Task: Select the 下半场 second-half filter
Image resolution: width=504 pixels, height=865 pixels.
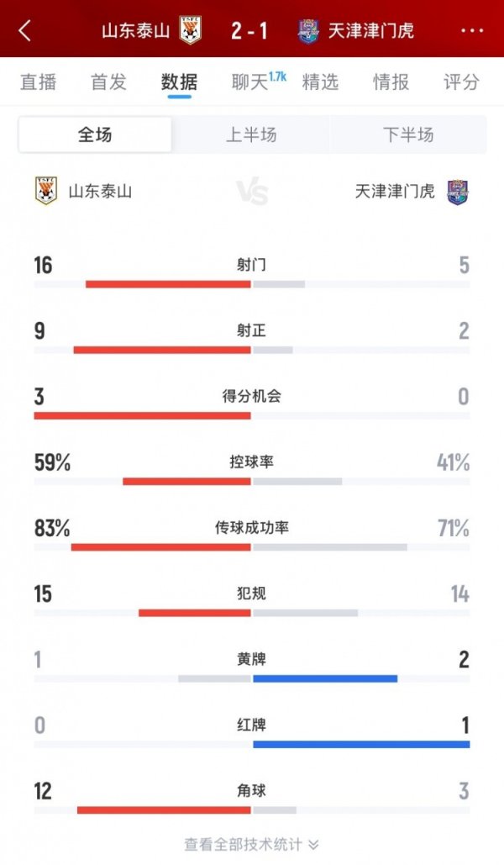Action: 409,133
